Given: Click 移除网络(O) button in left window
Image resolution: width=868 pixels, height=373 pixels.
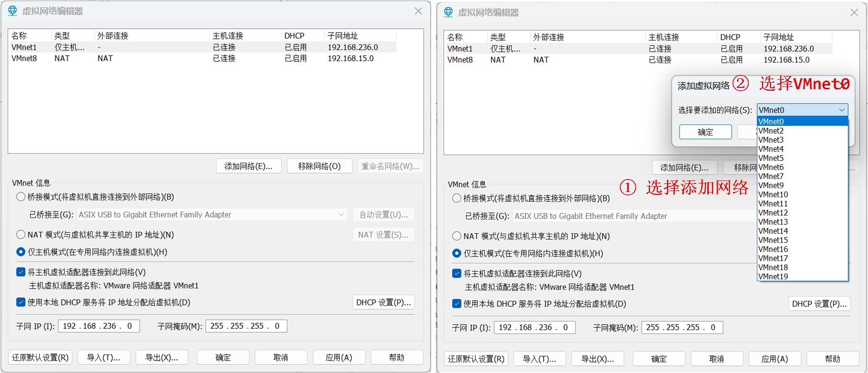Looking at the screenshot, I should coord(319,166).
